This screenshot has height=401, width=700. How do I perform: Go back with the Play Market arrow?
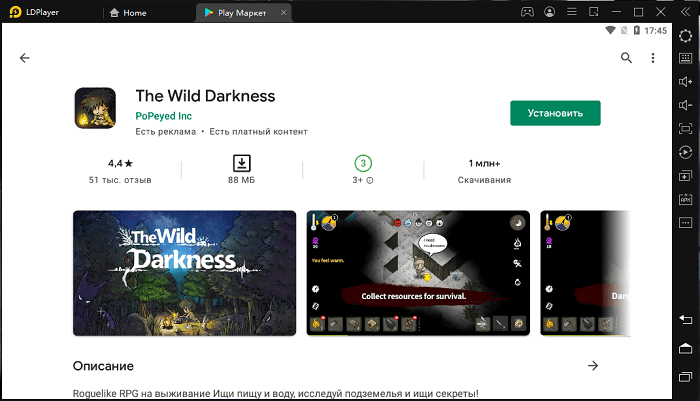[25, 58]
